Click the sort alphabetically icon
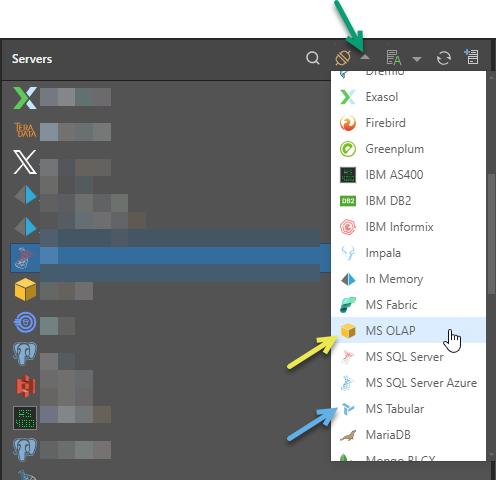496x480 pixels. click(x=394, y=58)
